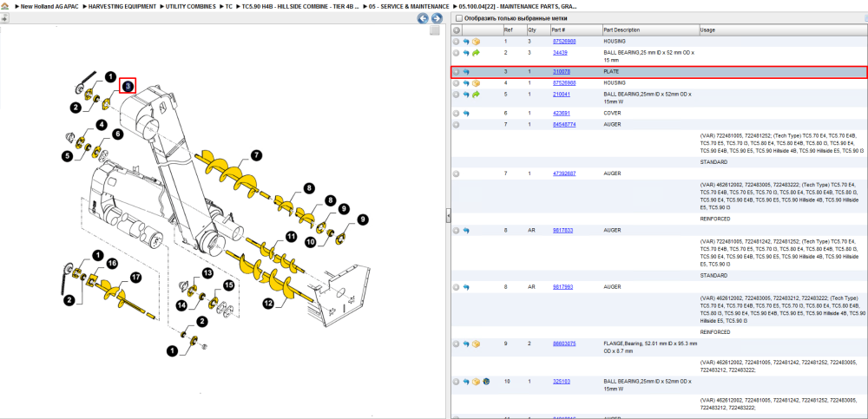Go to the home icon in breadcrumb
The image size is (868, 419).
[x=5, y=7]
